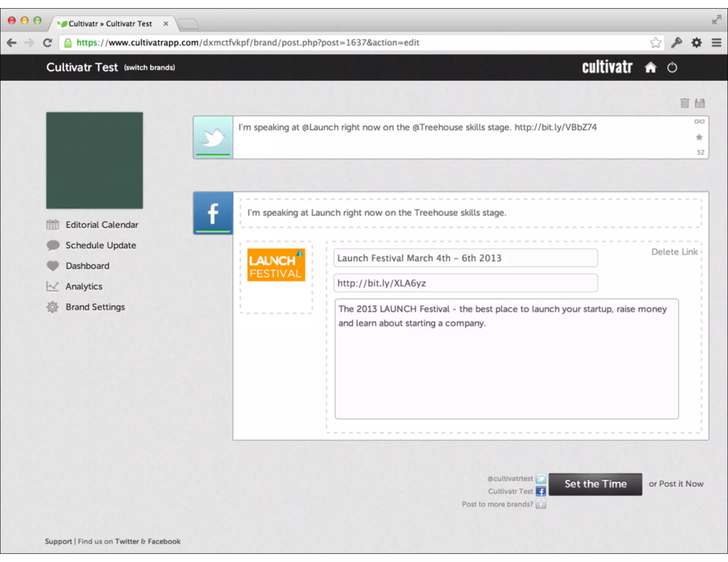Open switch brands selector
Screen dimensions: 728x562
tap(149, 67)
